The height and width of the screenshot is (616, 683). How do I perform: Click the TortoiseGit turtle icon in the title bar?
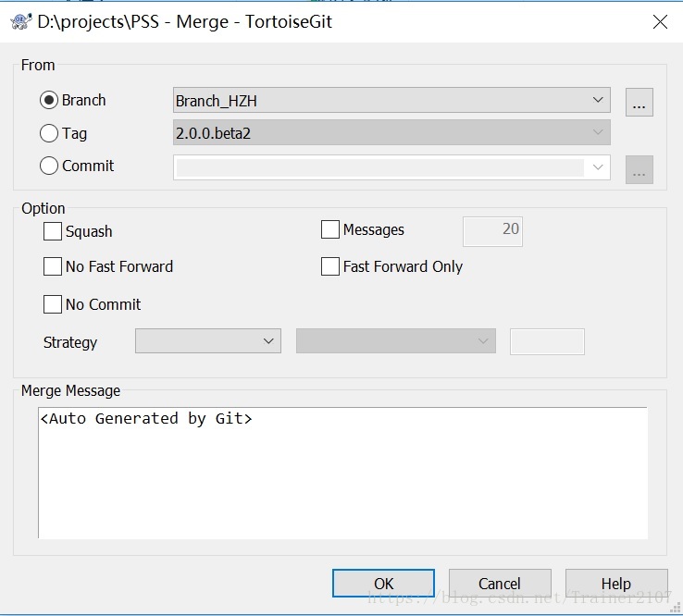tap(21, 21)
